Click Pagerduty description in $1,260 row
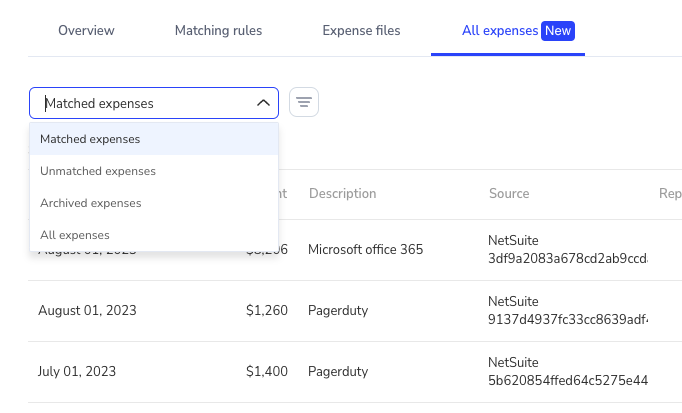 pos(338,310)
